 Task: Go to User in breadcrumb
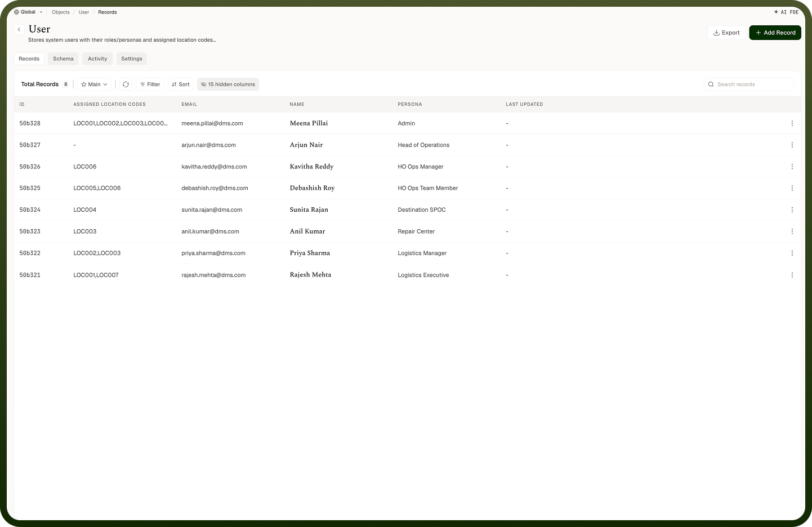pos(84,12)
